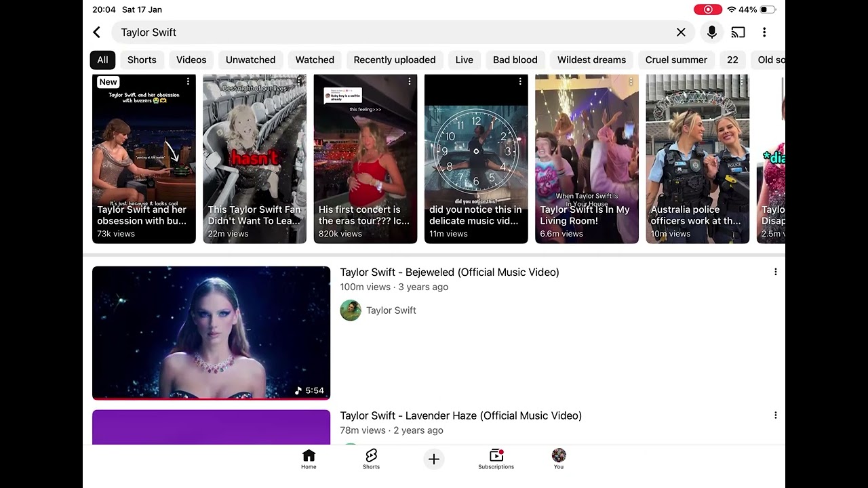The width and height of the screenshot is (868, 488).
Task: Open options for Australia police short
Action: click(741, 81)
